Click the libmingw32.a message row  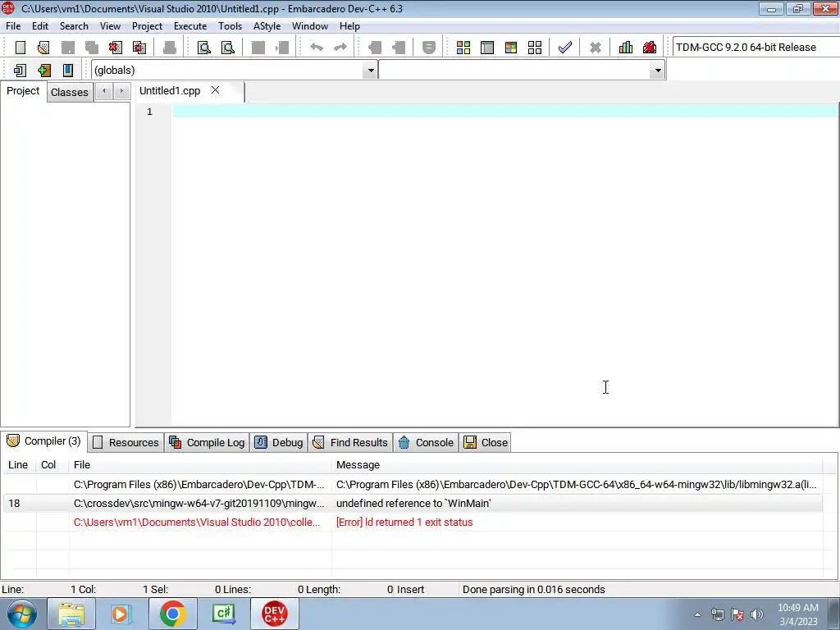point(413,484)
